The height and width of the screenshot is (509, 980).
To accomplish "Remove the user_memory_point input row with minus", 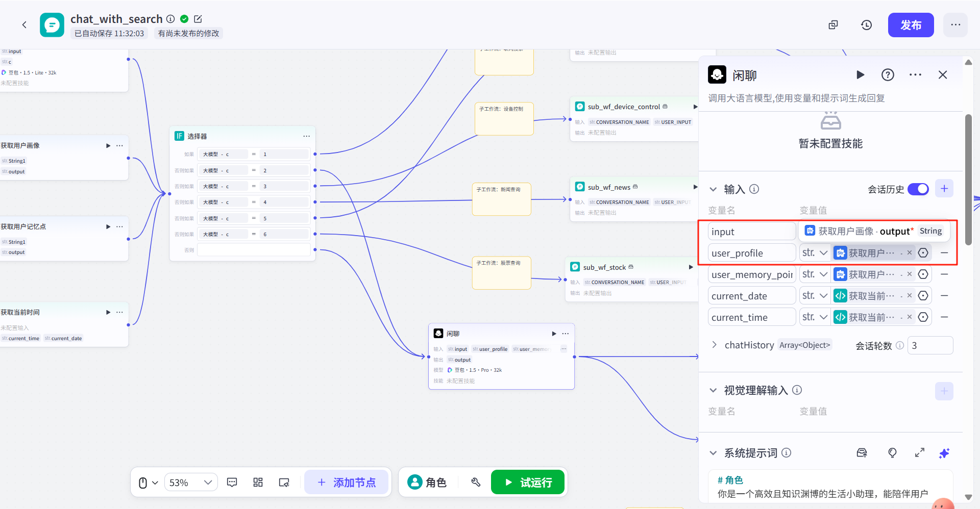I will point(944,274).
